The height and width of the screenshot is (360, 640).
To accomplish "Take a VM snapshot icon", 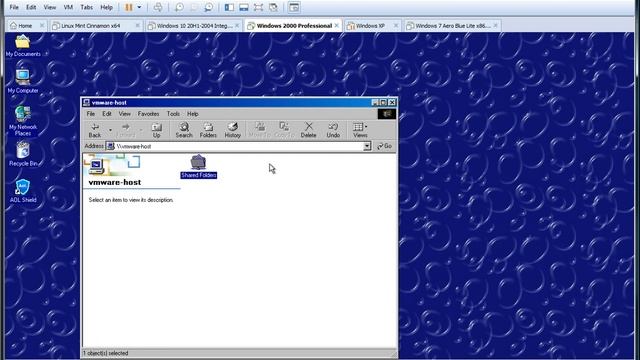I will [179, 7].
